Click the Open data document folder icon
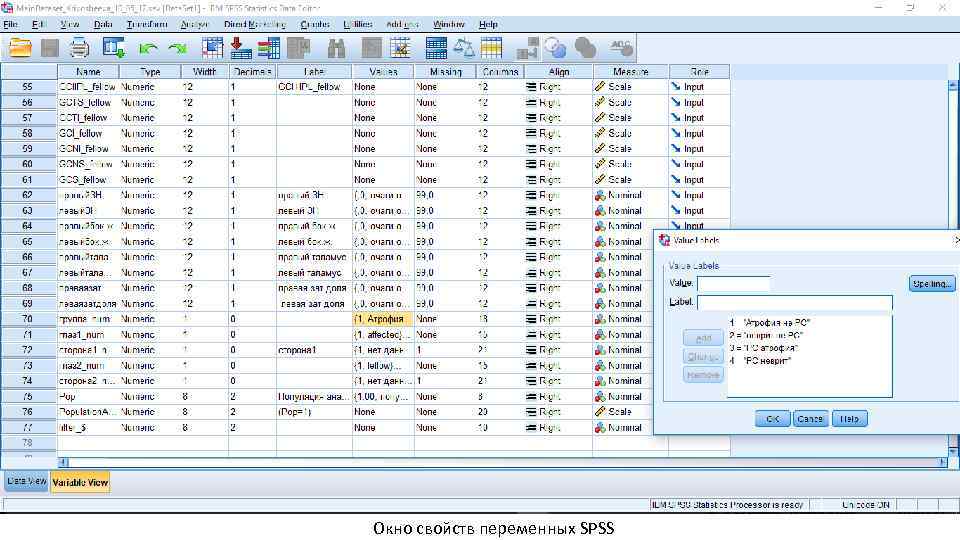This screenshot has height=540, width=960. pyautogui.click(x=20, y=48)
